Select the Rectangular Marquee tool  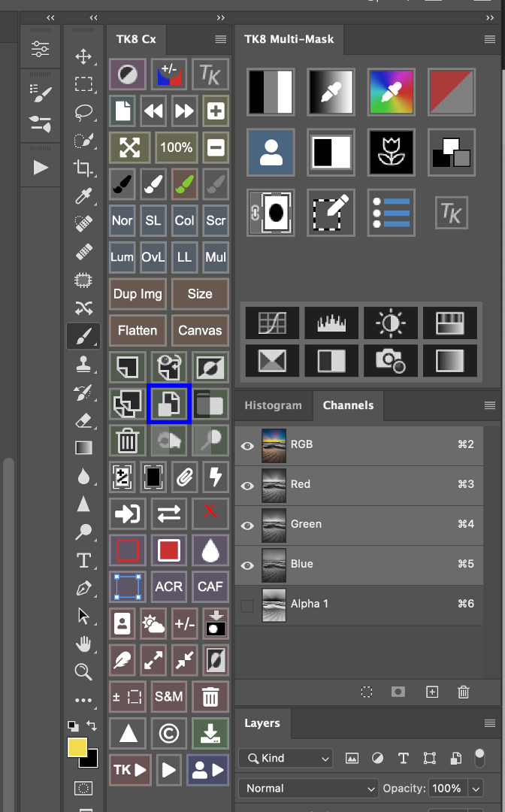click(83, 84)
